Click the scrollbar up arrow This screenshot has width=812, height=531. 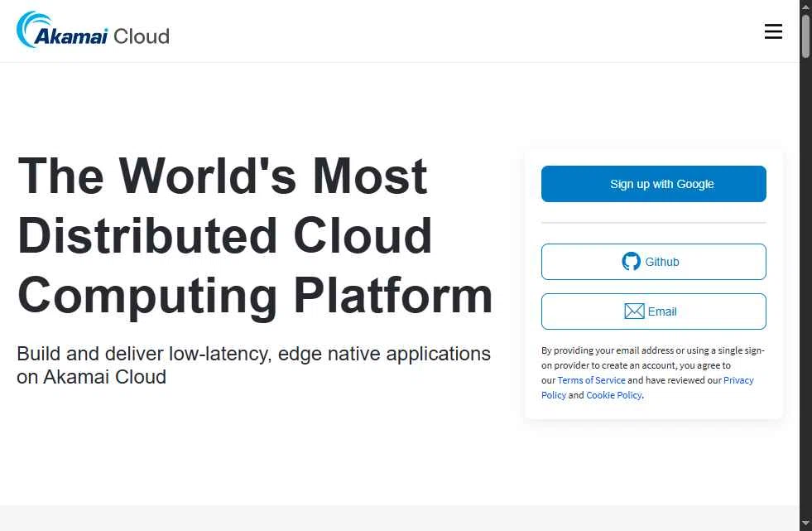pyautogui.click(x=805, y=6)
